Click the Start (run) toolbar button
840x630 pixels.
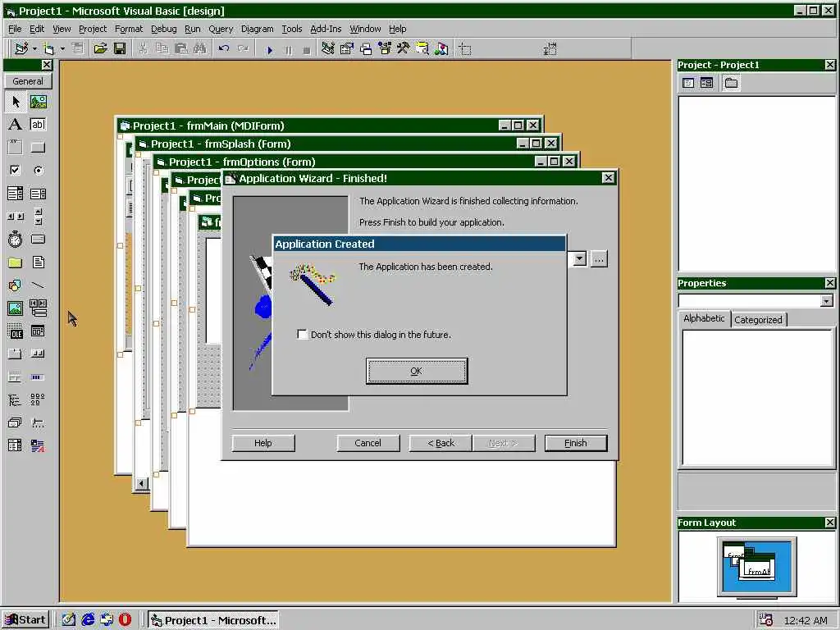point(270,50)
